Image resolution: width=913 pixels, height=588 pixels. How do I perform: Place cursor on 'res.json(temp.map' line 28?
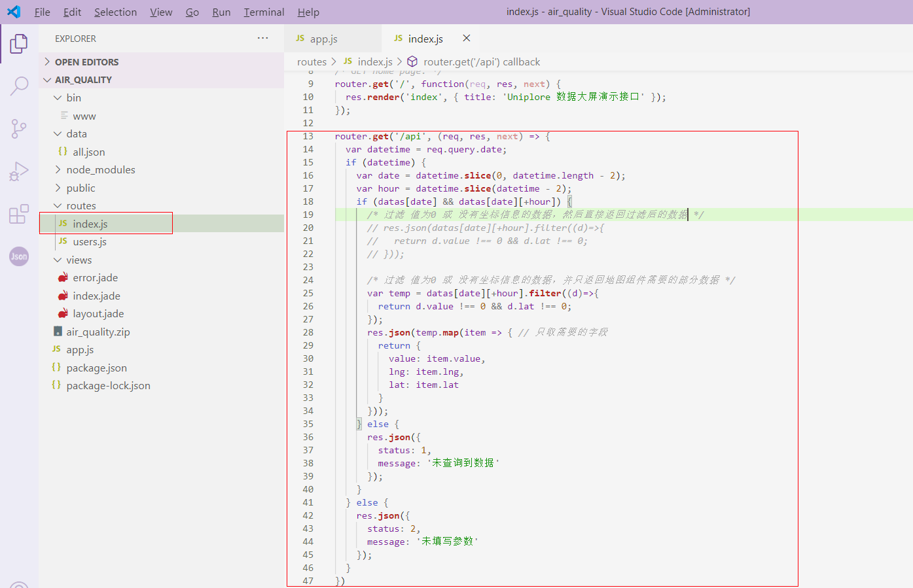tap(414, 332)
